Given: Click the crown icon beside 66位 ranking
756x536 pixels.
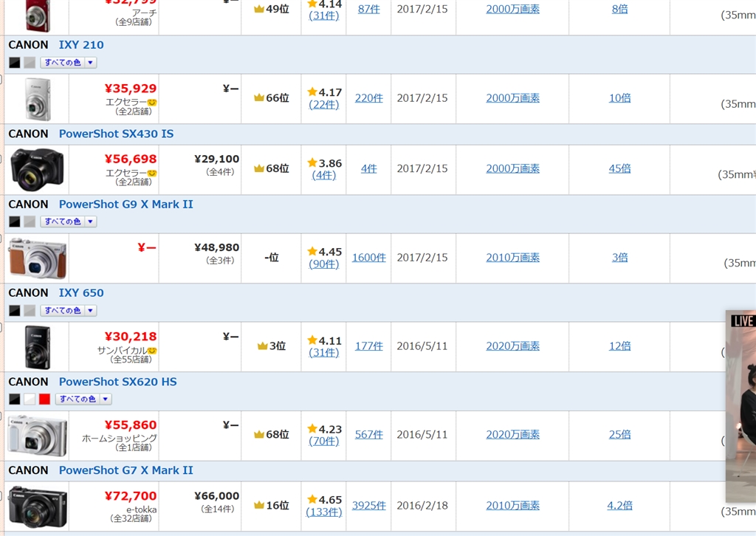Looking at the screenshot, I should 259,98.
